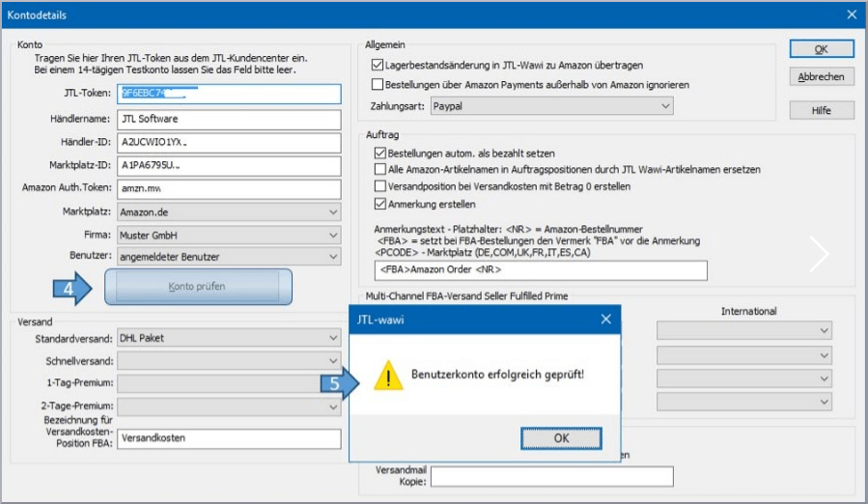Click the Marktplatz-ID field
The image size is (868, 504).
[229, 166]
